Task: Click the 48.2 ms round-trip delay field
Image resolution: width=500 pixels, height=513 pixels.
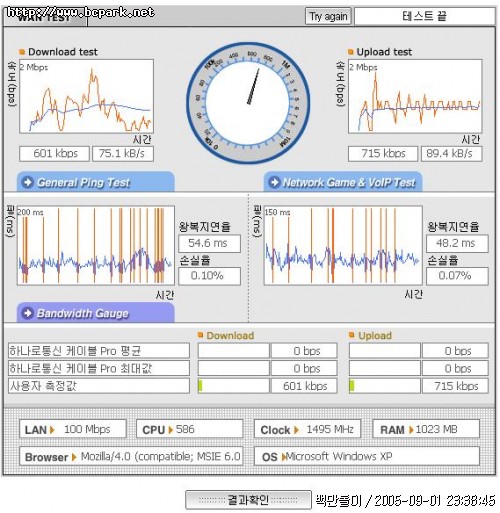Action: [457, 243]
